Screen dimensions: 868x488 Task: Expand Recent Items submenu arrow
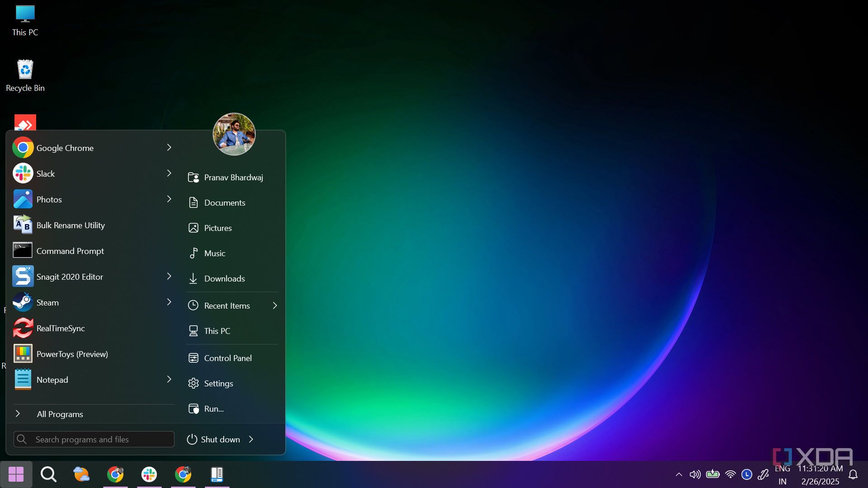(275, 305)
